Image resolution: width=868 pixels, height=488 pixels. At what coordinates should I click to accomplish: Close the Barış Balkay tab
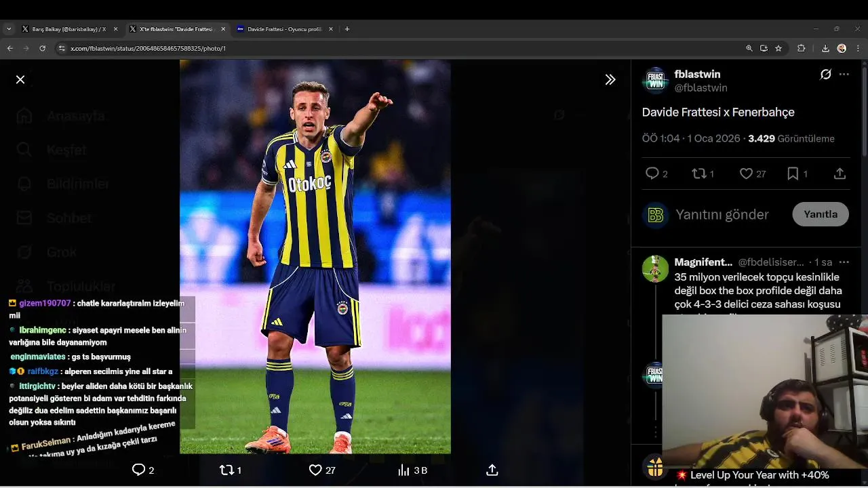coord(115,29)
